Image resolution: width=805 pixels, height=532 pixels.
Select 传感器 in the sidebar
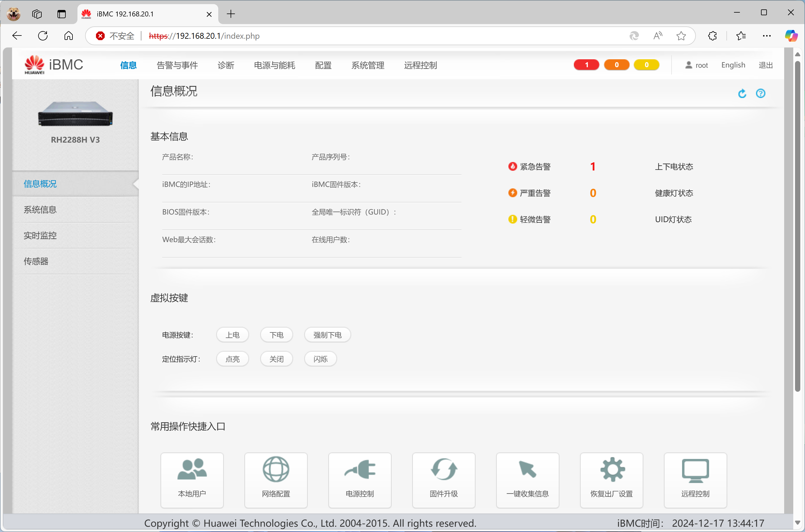click(x=36, y=261)
